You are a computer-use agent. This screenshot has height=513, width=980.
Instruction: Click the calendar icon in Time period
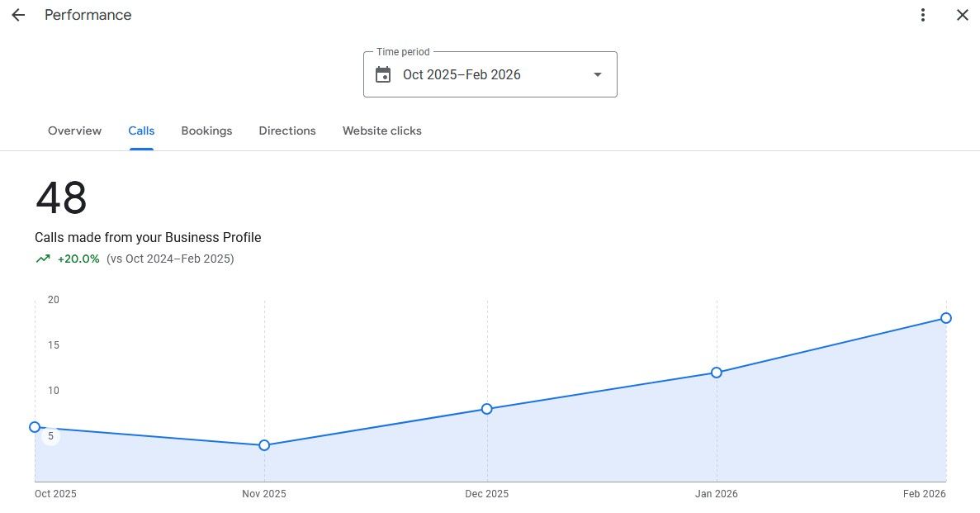tap(383, 75)
